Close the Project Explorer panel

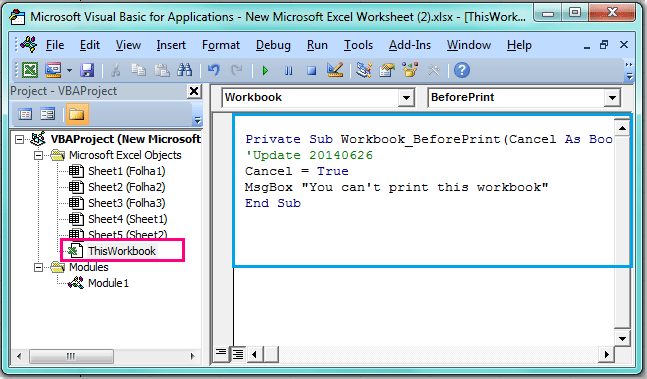tap(194, 91)
